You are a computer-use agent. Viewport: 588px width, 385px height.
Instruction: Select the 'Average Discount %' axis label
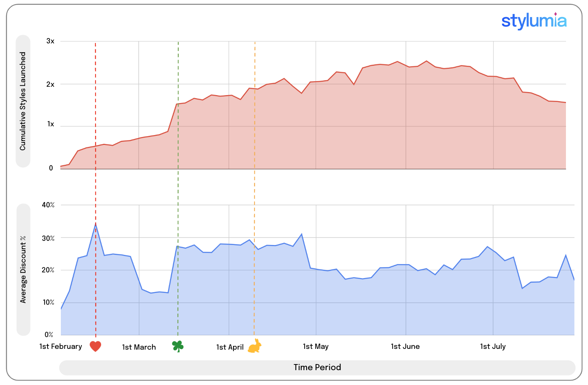point(23,270)
